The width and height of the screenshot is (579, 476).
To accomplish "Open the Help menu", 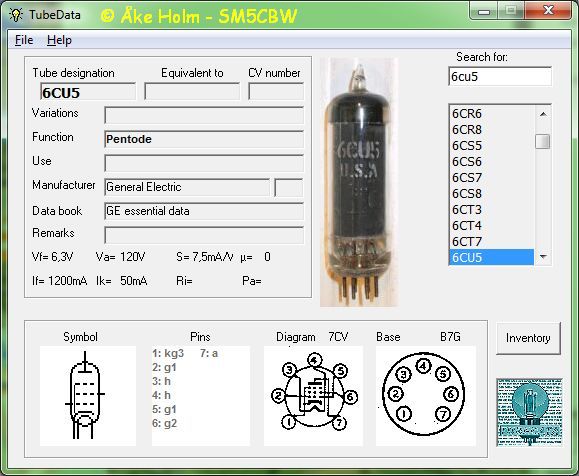I will point(59,40).
